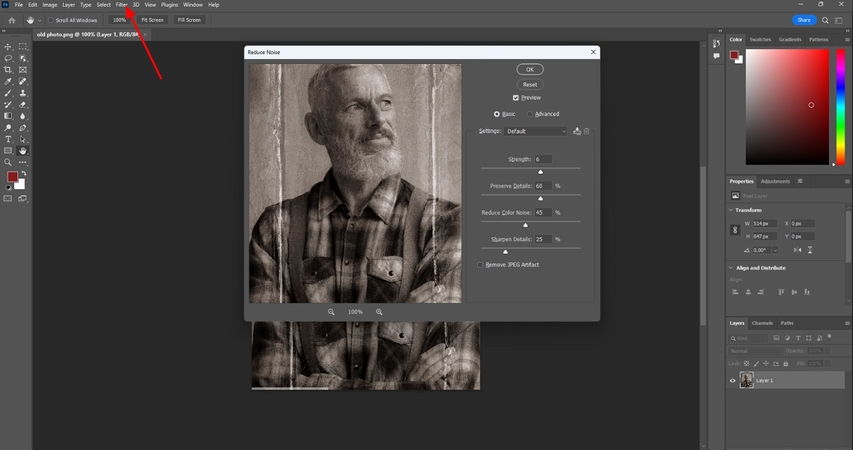
Task: Click OK in Reduce Noise dialog
Action: pyautogui.click(x=530, y=69)
